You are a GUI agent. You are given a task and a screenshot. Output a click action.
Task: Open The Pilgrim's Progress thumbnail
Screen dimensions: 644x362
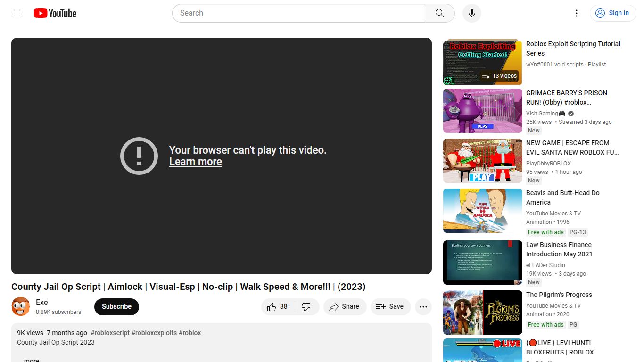[483, 313]
